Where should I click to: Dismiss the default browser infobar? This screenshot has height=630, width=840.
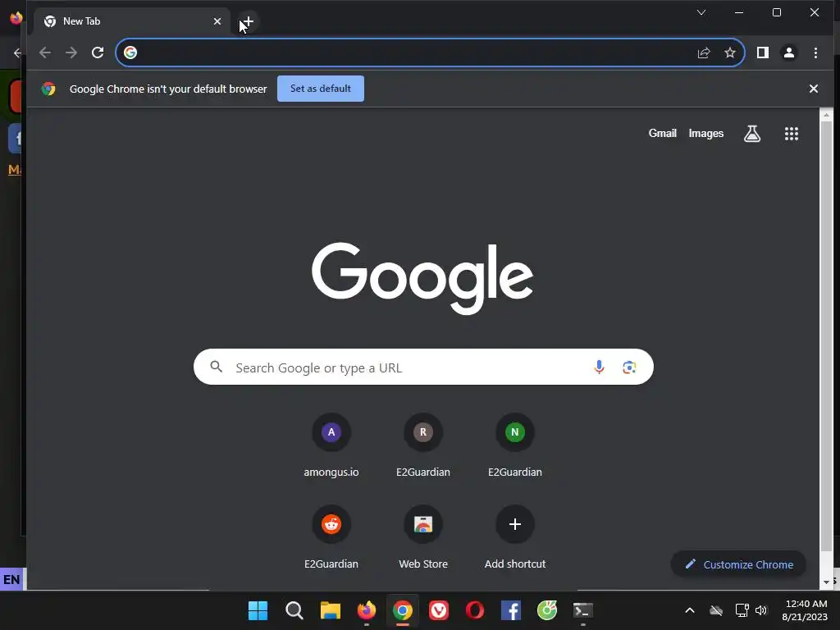pyautogui.click(x=813, y=89)
